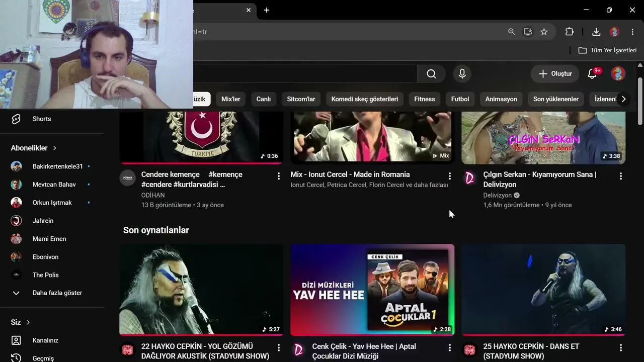Open the Ebonivon channel avatar

click(17, 257)
